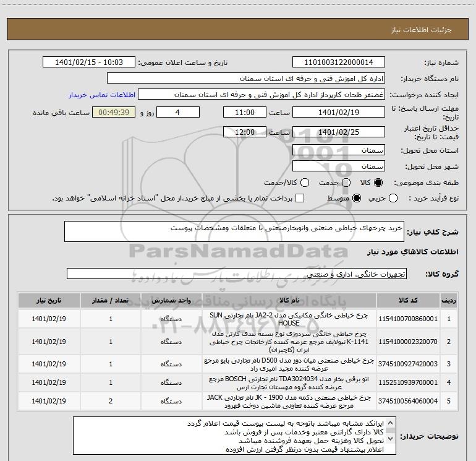Screen dimensions: 476x461
Task: Click the D500 industrial sewing machine name
Action: coord(289,364)
